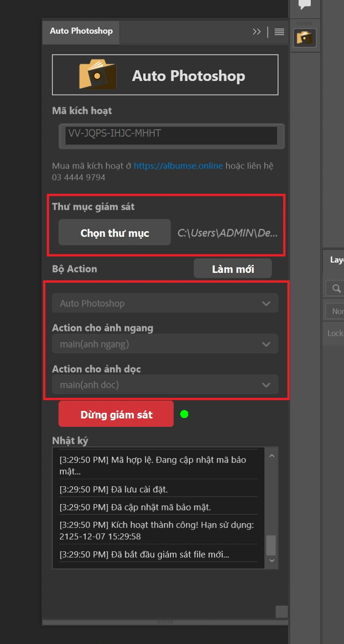Click the Auto Photoshop logo banner
344x644 pixels.
coord(165,75)
